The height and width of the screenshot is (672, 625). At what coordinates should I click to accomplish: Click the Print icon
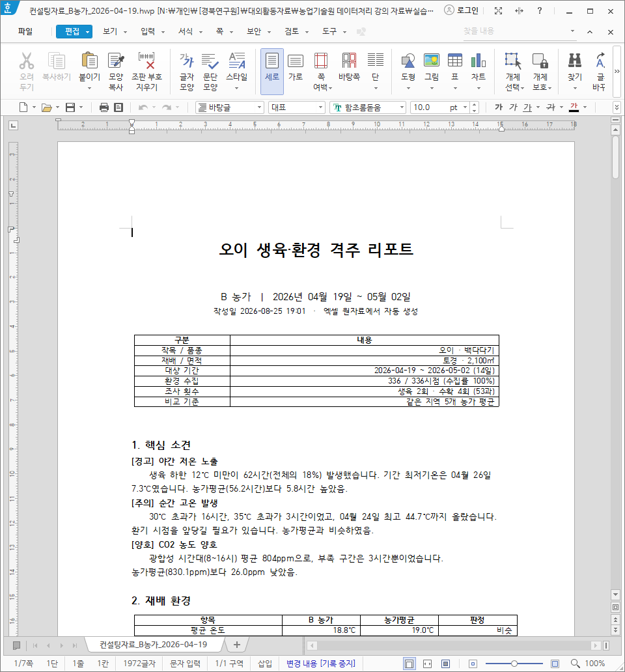click(104, 107)
